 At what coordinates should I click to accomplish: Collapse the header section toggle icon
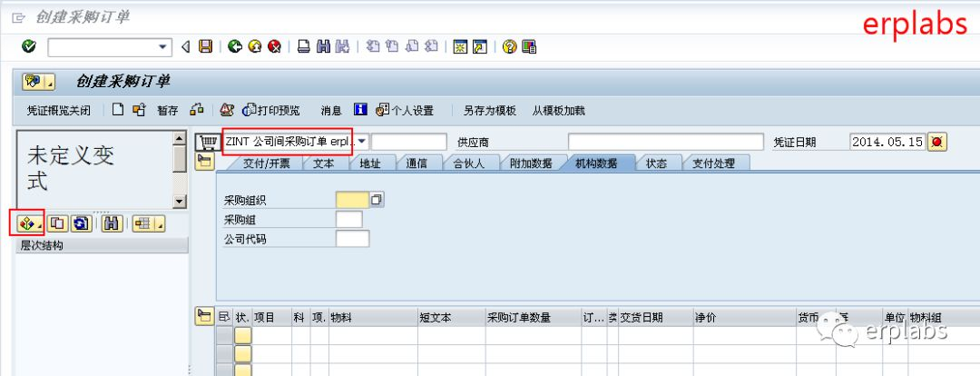click(204, 162)
